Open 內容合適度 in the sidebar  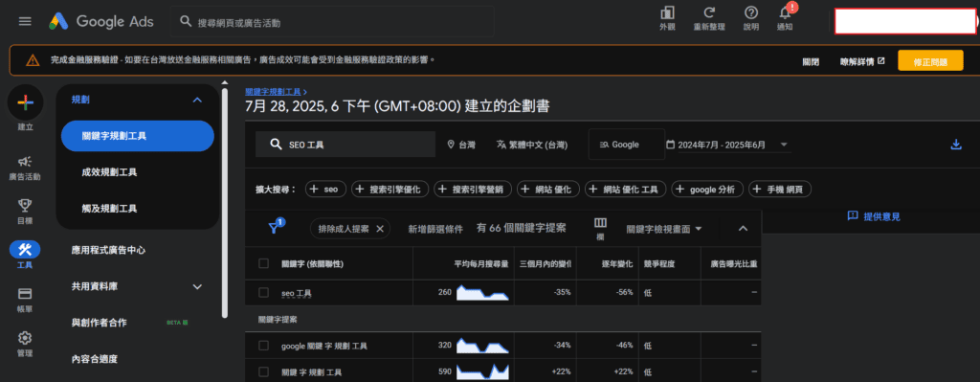[x=95, y=359]
